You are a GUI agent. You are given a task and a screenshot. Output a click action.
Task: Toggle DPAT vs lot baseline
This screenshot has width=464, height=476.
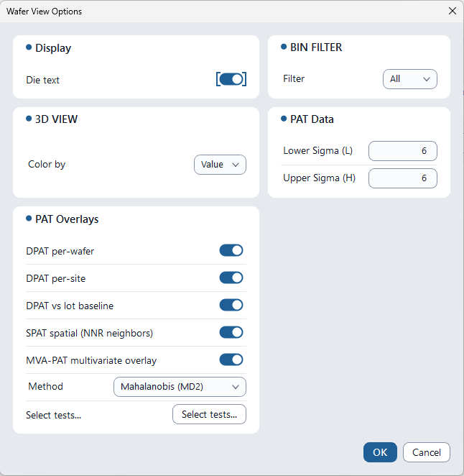click(x=231, y=305)
